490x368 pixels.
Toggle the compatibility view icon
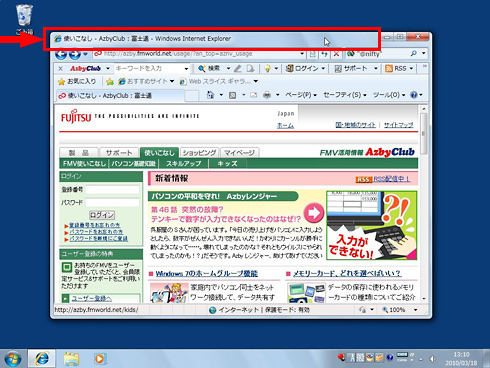coord(313,54)
